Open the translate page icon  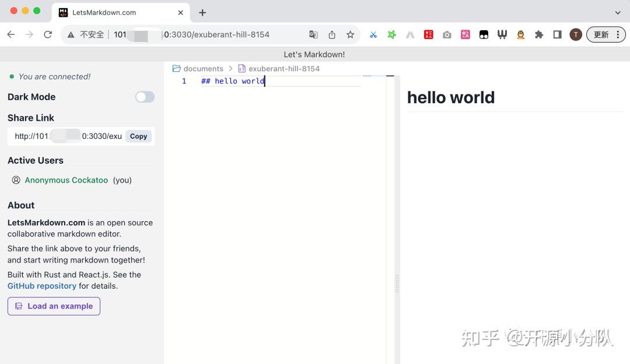coord(313,34)
